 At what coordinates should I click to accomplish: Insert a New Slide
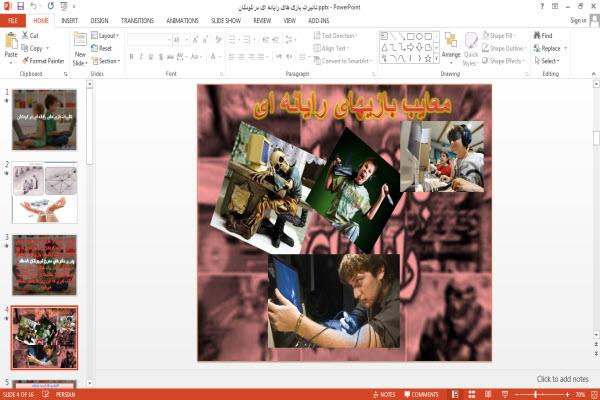click(x=80, y=49)
